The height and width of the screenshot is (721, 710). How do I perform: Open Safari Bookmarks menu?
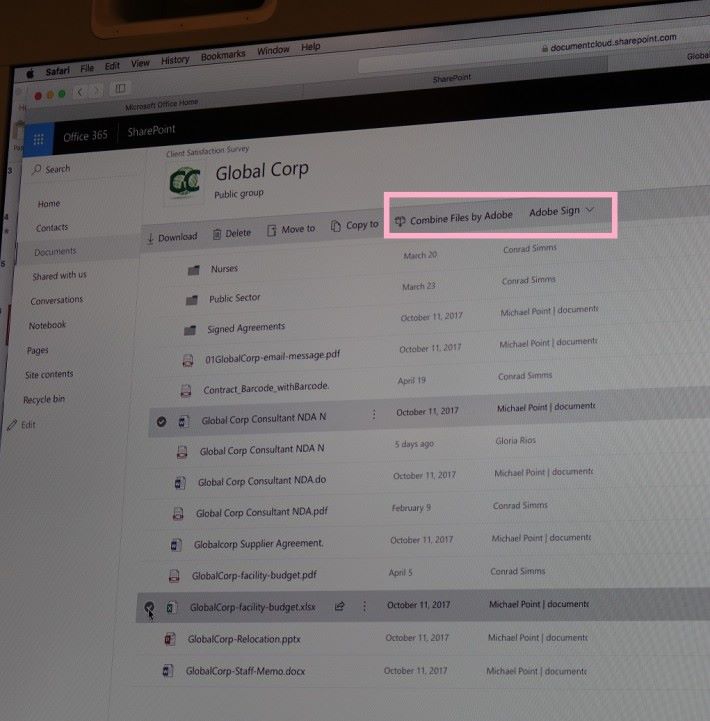pyautogui.click(x=223, y=55)
